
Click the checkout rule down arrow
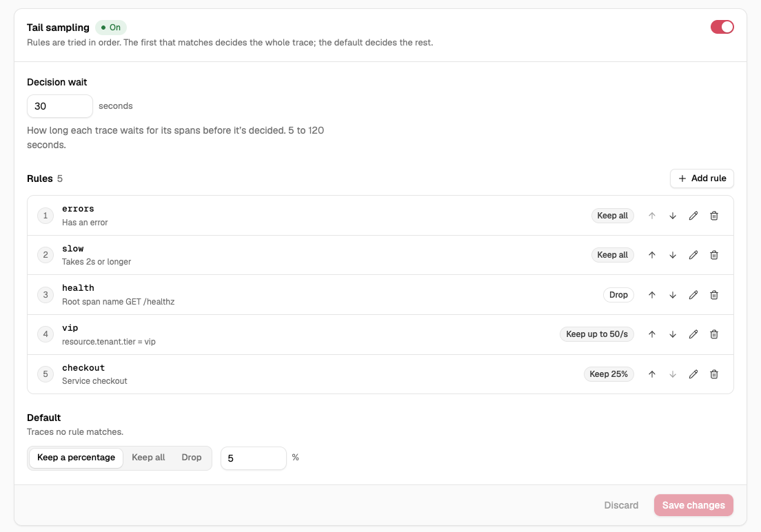click(x=673, y=374)
